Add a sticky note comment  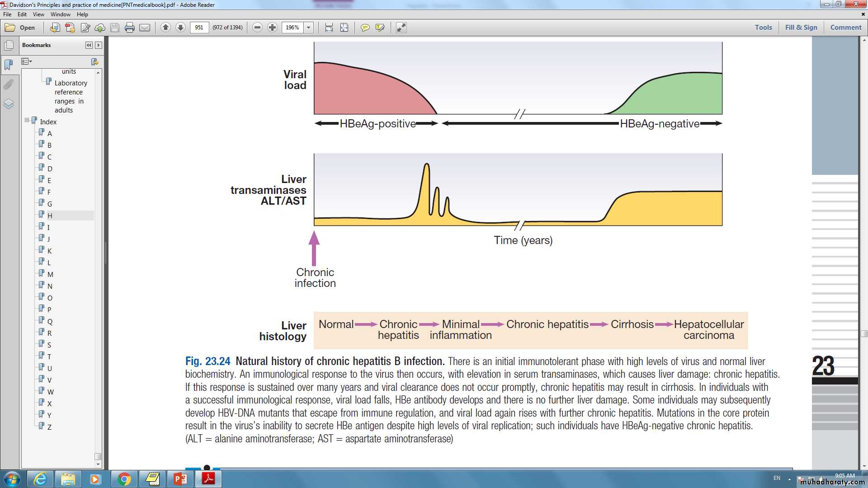(365, 28)
